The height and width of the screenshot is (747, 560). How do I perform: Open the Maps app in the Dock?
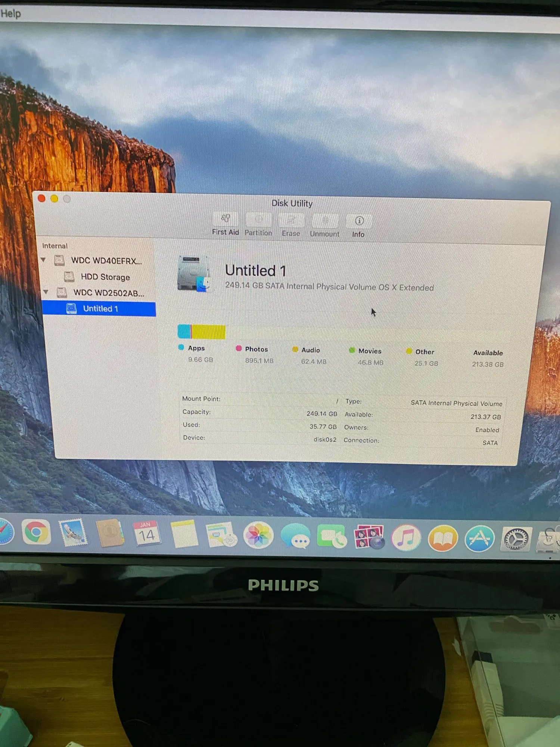(221, 535)
